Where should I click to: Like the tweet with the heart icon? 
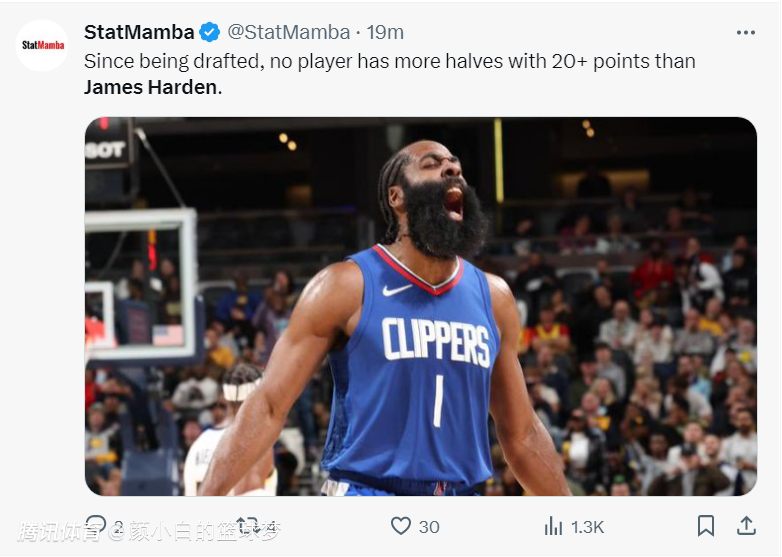(x=401, y=526)
